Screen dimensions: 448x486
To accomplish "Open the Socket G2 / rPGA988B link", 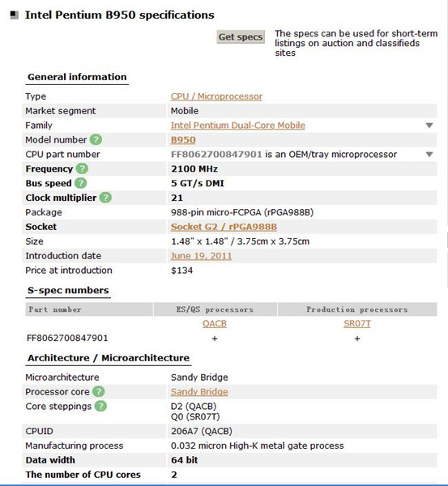I will pyautogui.click(x=224, y=227).
